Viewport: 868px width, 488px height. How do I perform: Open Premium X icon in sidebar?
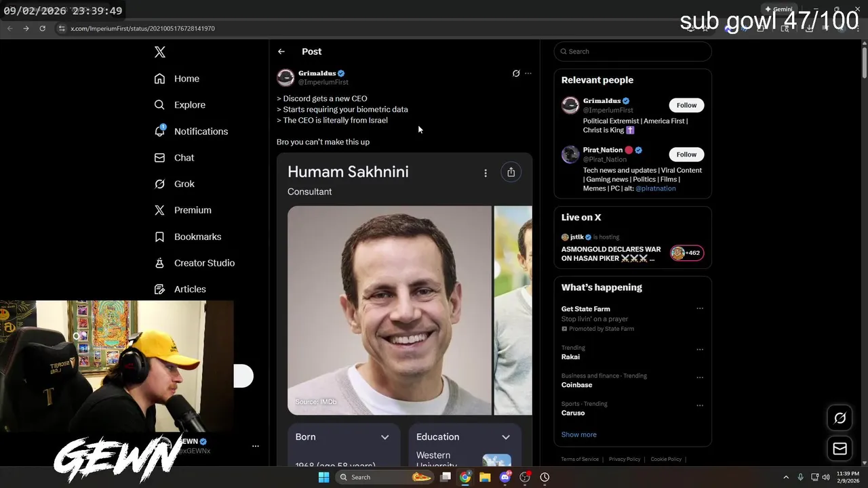point(159,210)
